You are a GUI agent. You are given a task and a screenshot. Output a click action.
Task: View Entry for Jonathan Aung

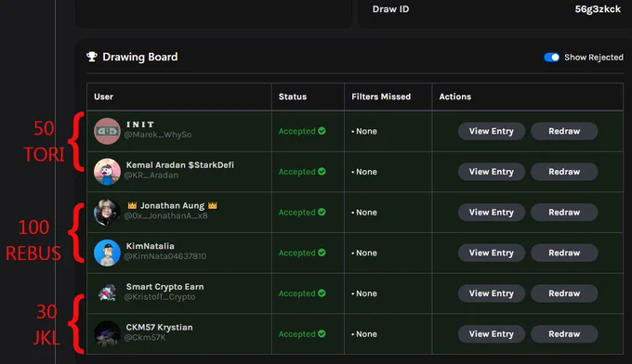[492, 213]
